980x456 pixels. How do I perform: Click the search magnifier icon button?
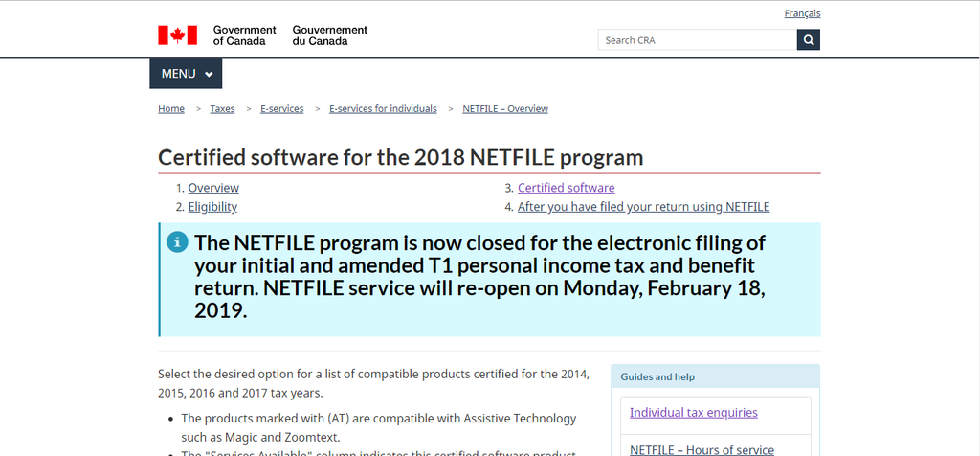tap(808, 40)
